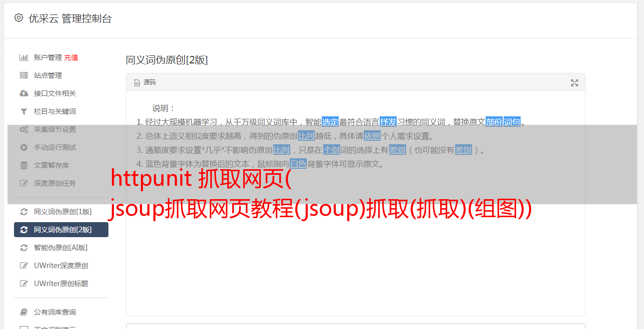This screenshot has width=644, height=329.
Task: Open 账户管理 in the sidebar
Action: tap(48, 57)
